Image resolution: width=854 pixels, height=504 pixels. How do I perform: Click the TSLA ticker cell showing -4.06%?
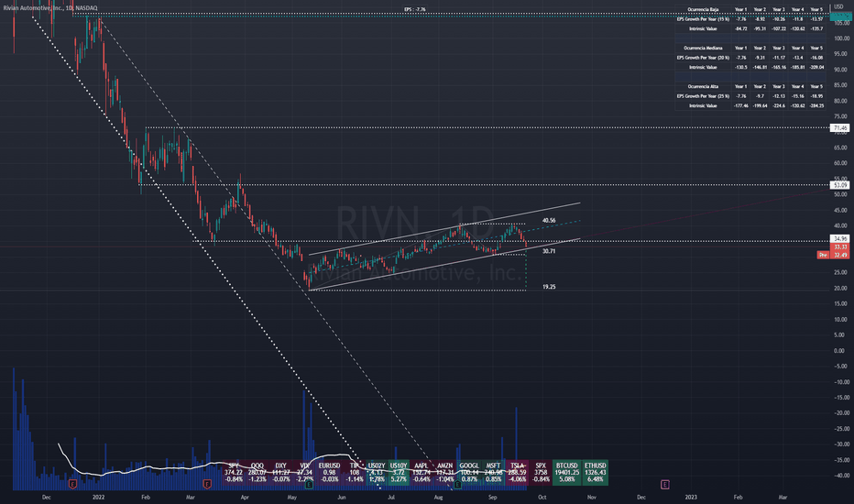[517, 473]
